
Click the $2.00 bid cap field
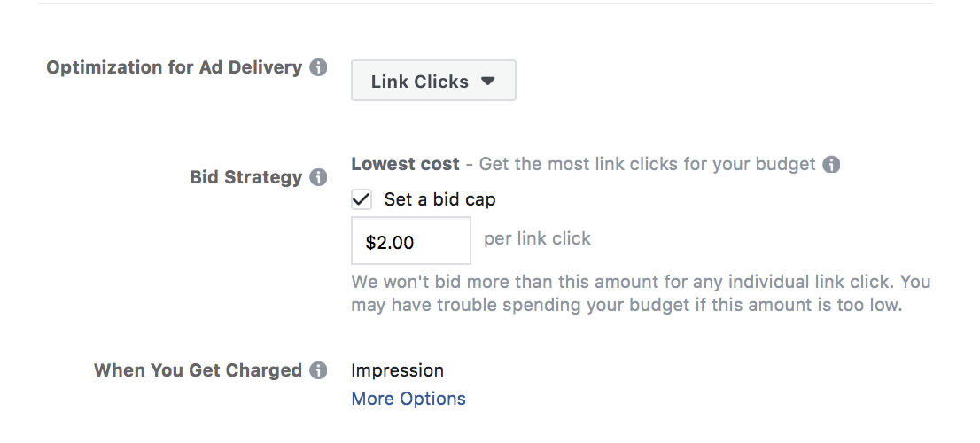(x=410, y=241)
